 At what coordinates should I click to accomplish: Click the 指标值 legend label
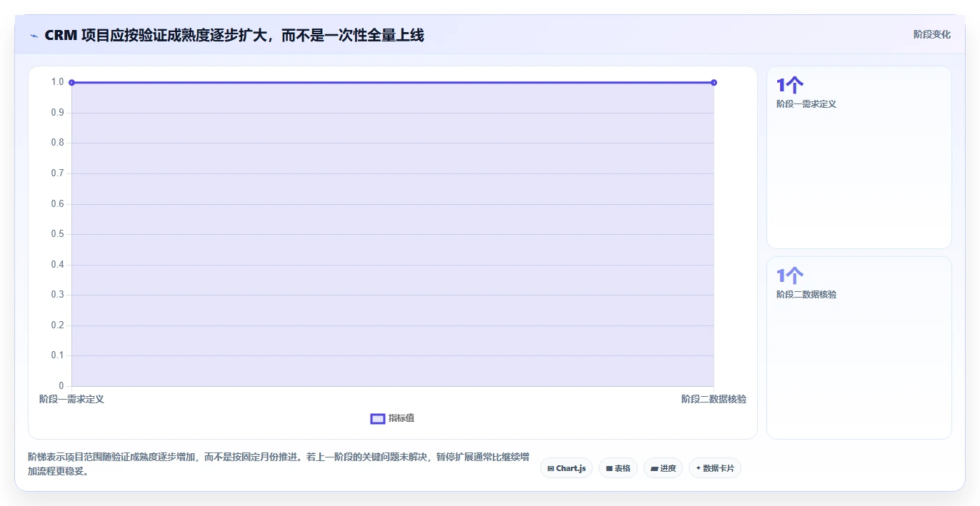coord(401,418)
